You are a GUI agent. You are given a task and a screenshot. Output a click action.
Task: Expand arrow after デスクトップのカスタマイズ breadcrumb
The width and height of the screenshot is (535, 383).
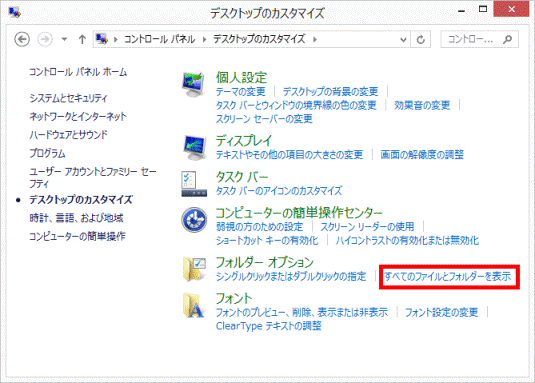click(x=315, y=40)
